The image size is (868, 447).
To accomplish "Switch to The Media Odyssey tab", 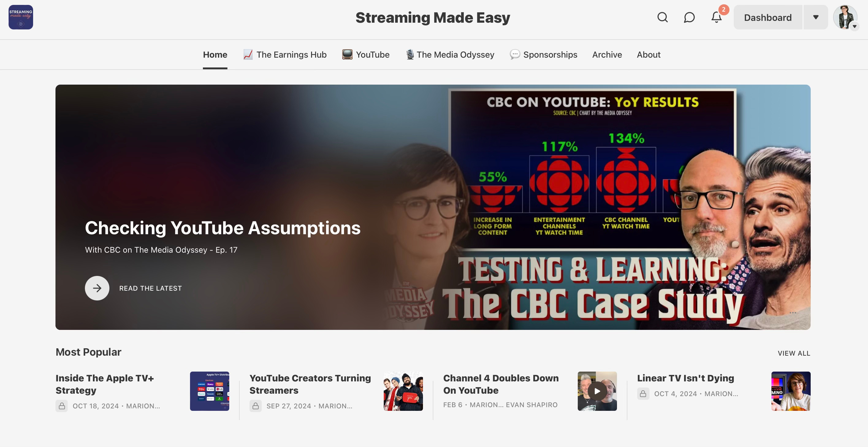I will tap(450, 55).
